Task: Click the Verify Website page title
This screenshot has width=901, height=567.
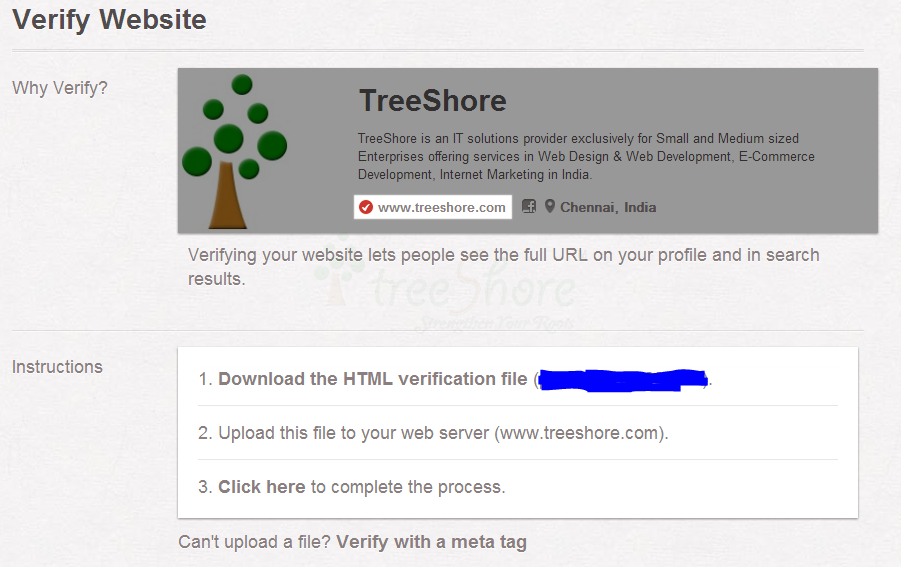Action: [109, 20]
